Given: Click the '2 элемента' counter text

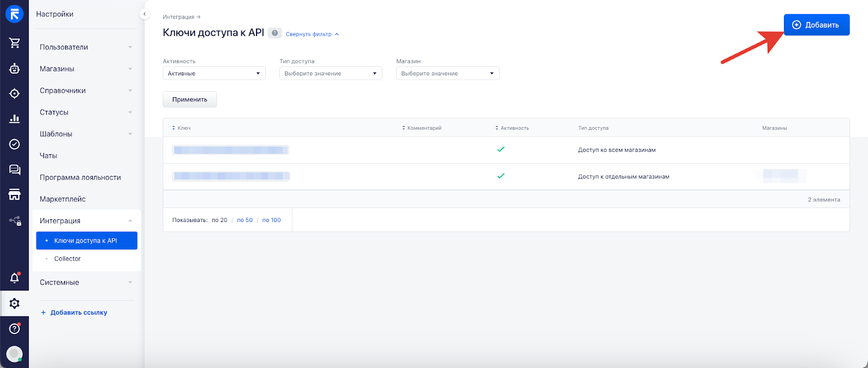Looking at the screenshot, I should [x=824, y=200].
